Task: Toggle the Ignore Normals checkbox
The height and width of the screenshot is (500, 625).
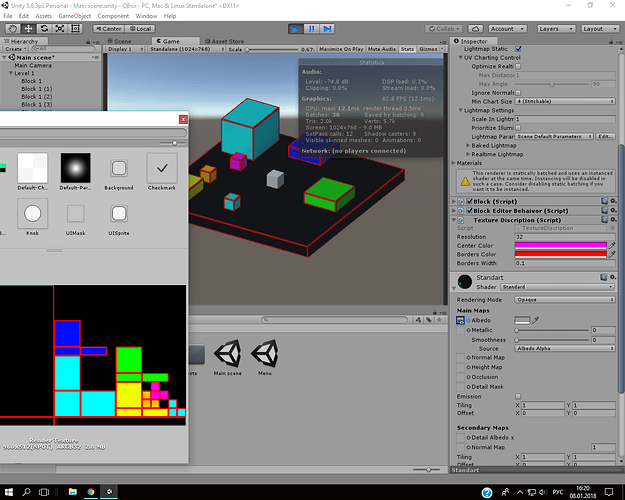Action: pos(518,93)
